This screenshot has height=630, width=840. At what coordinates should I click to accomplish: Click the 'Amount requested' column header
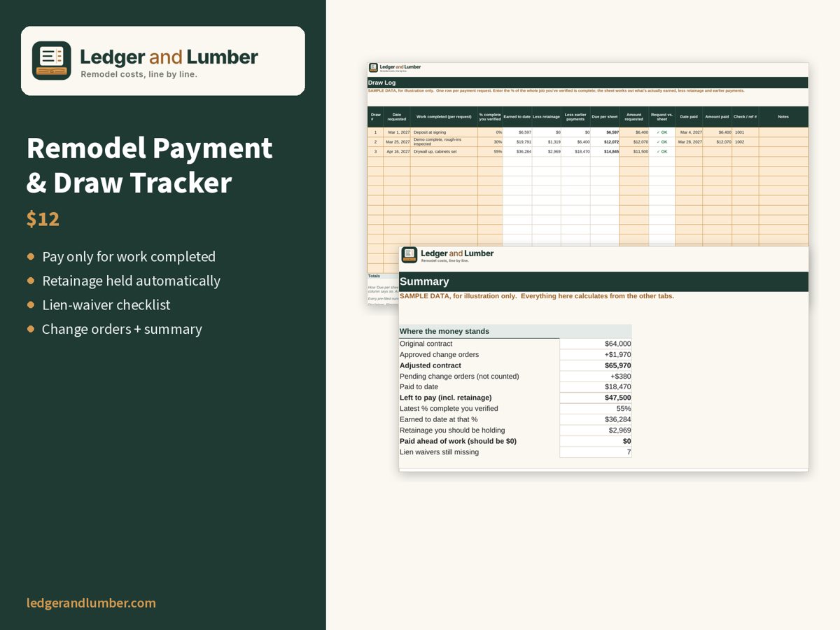point(634,117)
